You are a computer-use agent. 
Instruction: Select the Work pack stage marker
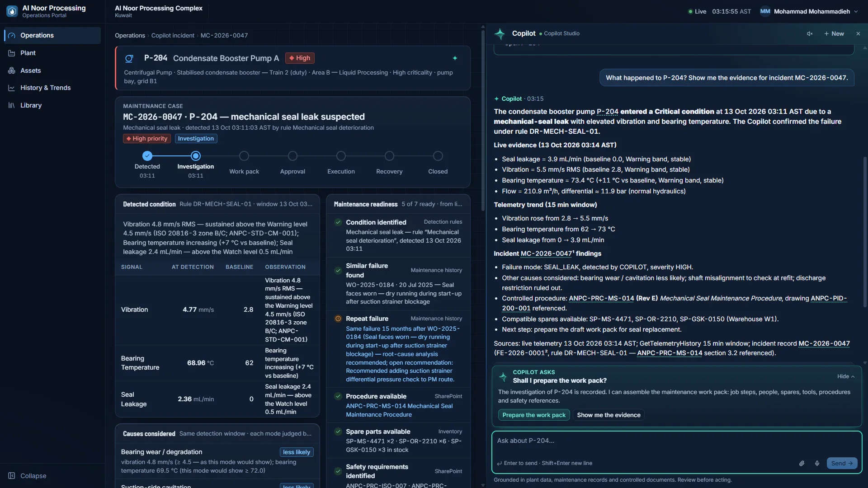tap(244, 156)
